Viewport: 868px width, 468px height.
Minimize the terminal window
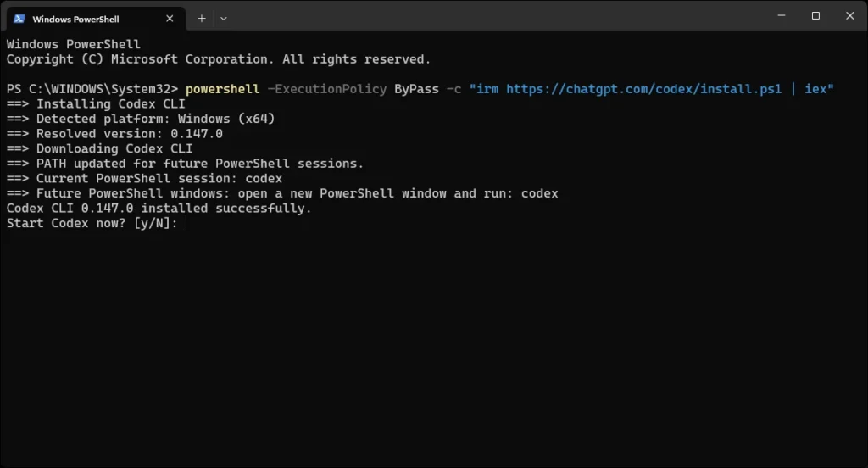click(x=781, y=15)
